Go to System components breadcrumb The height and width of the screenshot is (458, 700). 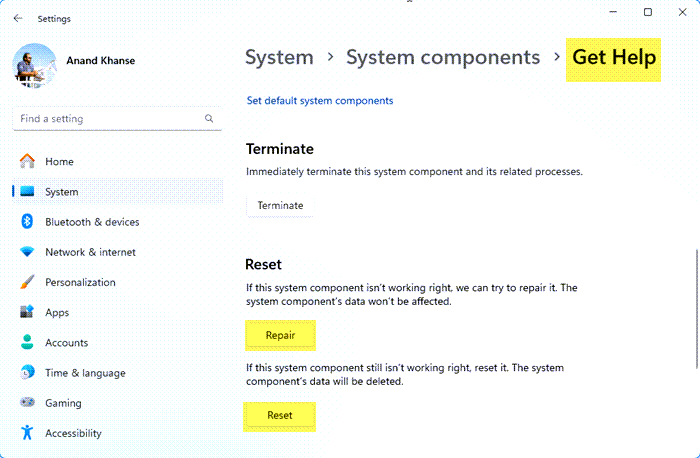click(x=443, y=58)
